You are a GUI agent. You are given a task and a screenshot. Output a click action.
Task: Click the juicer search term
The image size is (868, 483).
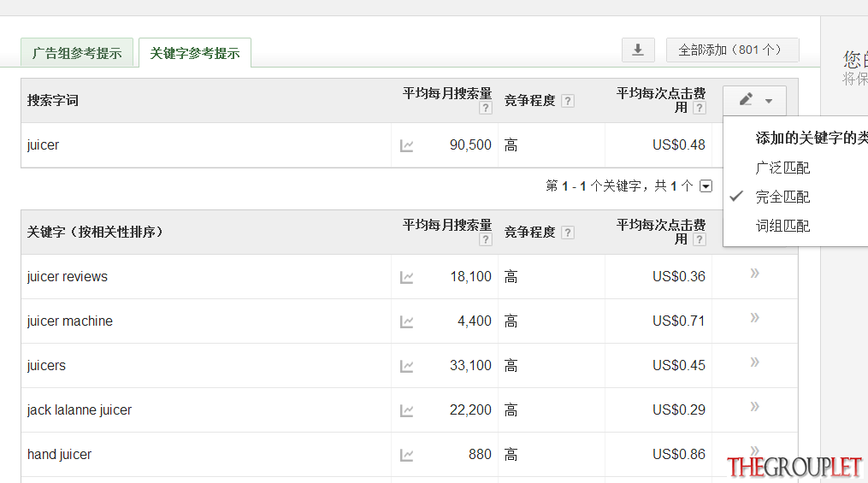coord(43,145)
